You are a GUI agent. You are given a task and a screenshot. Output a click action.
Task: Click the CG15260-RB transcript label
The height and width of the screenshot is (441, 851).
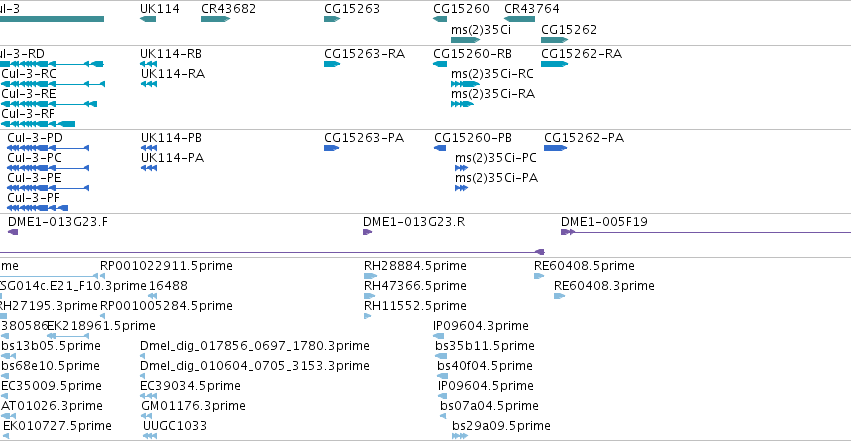[x=472, y=54]
